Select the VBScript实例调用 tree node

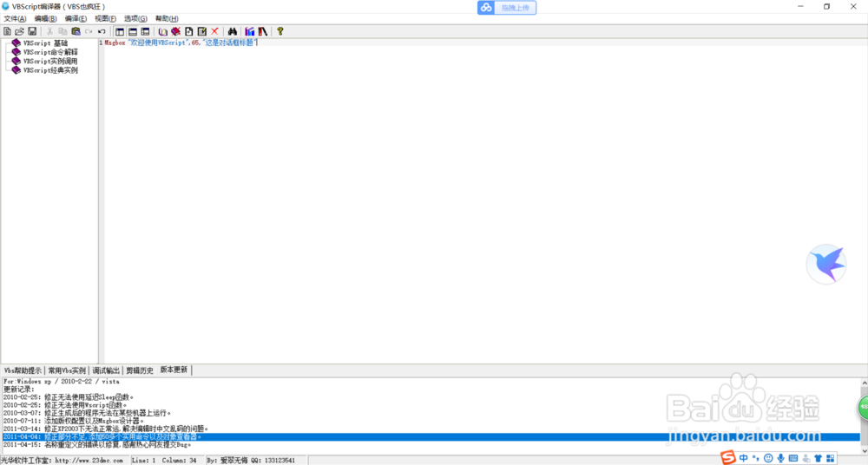click(x=50, y=62)
